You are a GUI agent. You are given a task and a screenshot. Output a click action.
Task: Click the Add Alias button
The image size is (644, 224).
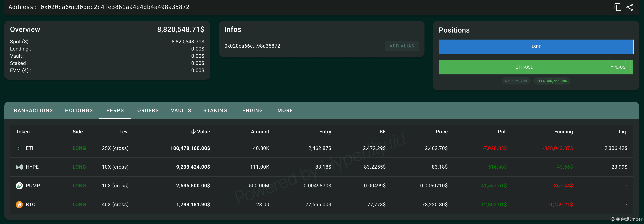point(402,46)
